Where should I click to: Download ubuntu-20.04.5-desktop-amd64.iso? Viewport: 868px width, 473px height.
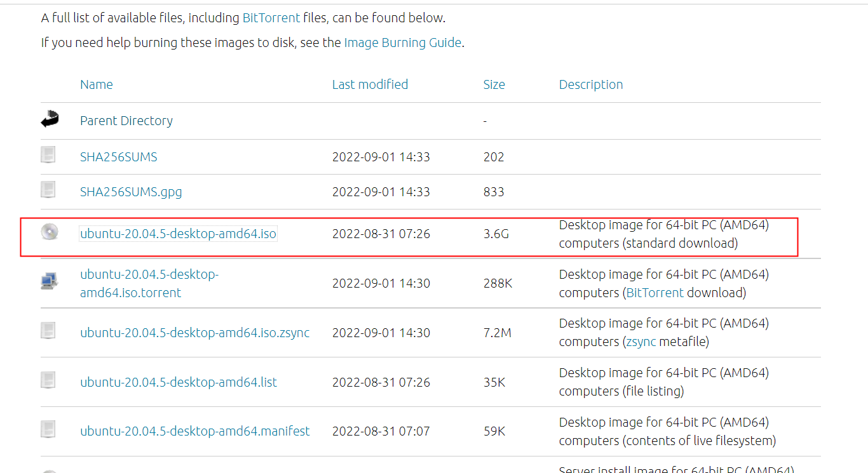point(179,234)
